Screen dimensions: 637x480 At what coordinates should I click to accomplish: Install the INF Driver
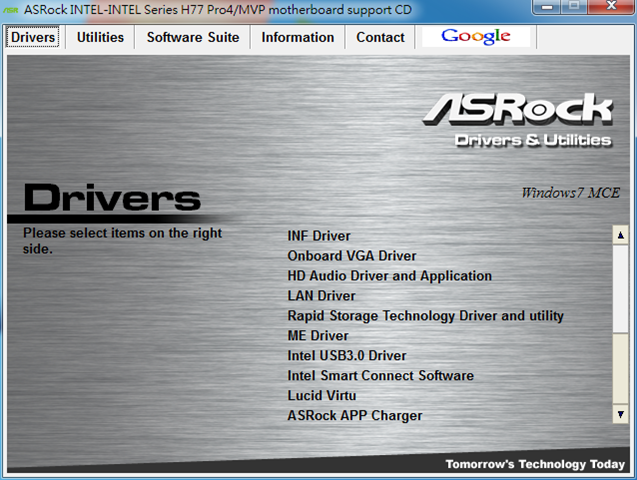point(319,236)
